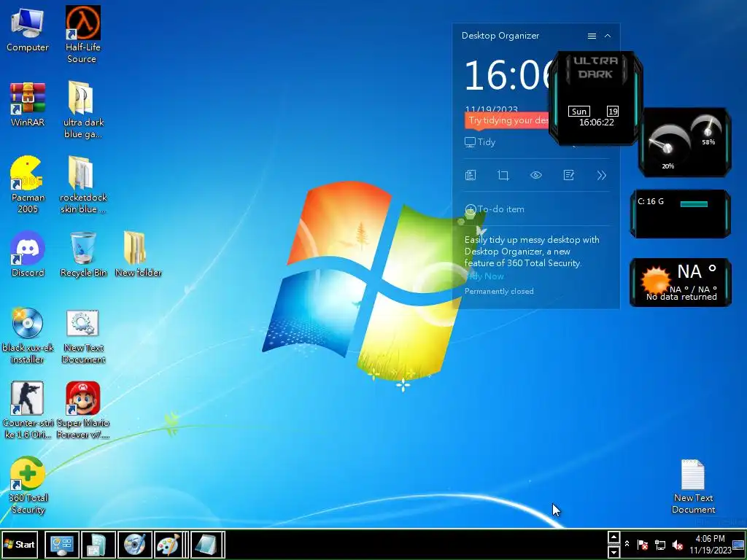This screenshot has height=560, width=747.
Task: Collapse the Desktop Organizer panel
Action: [608, 36]
